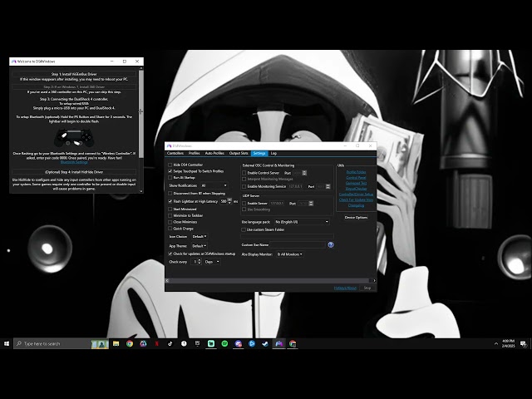The image size is (532, 399).
Task: Switch to the Auto Profiles tab
Action: tap(214, 153)
